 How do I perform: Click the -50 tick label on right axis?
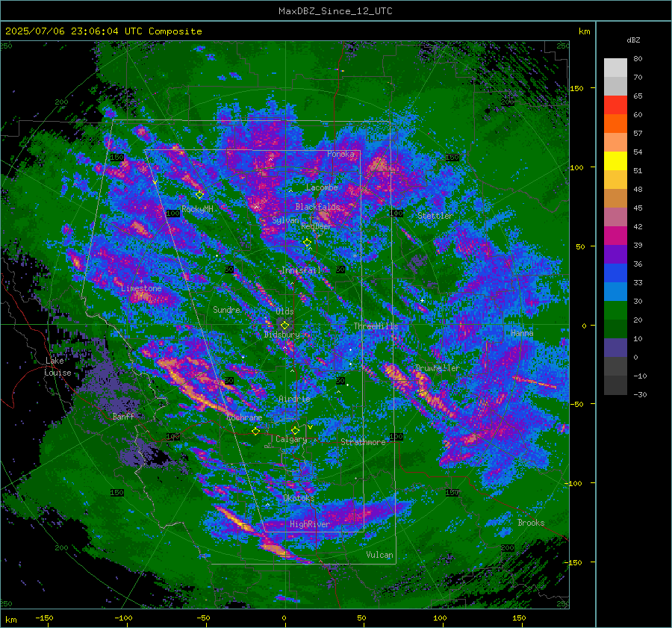click(x=576, y=404)
